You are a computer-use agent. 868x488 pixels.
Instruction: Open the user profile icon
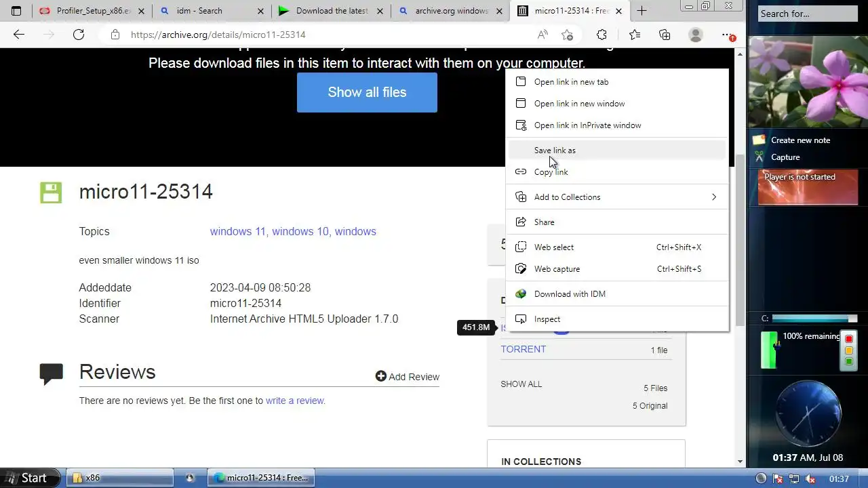696,35
